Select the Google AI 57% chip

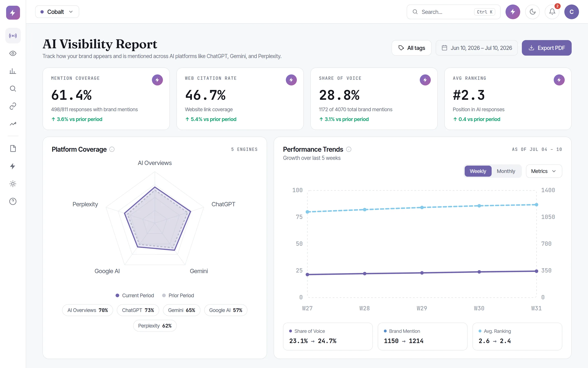226,310
